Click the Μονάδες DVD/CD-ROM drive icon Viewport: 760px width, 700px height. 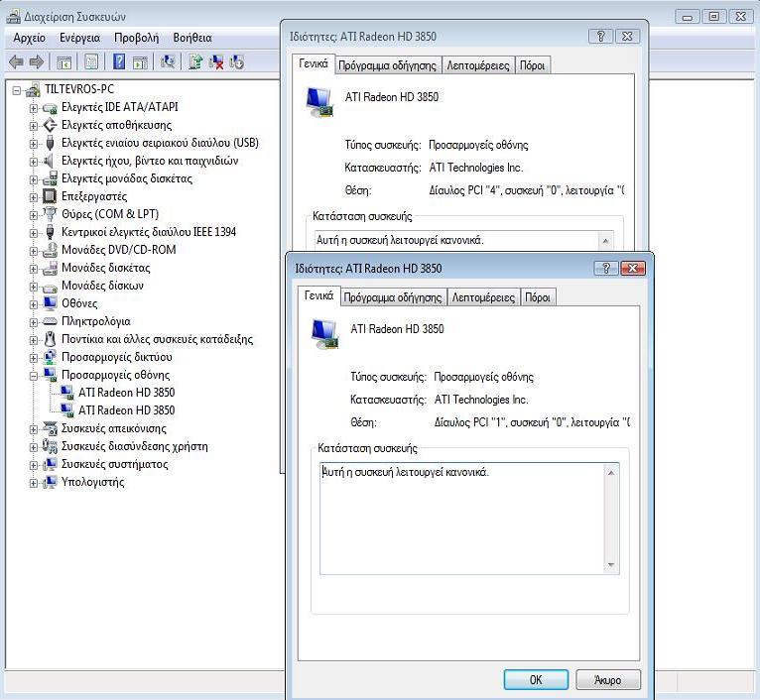click(50, 250)
